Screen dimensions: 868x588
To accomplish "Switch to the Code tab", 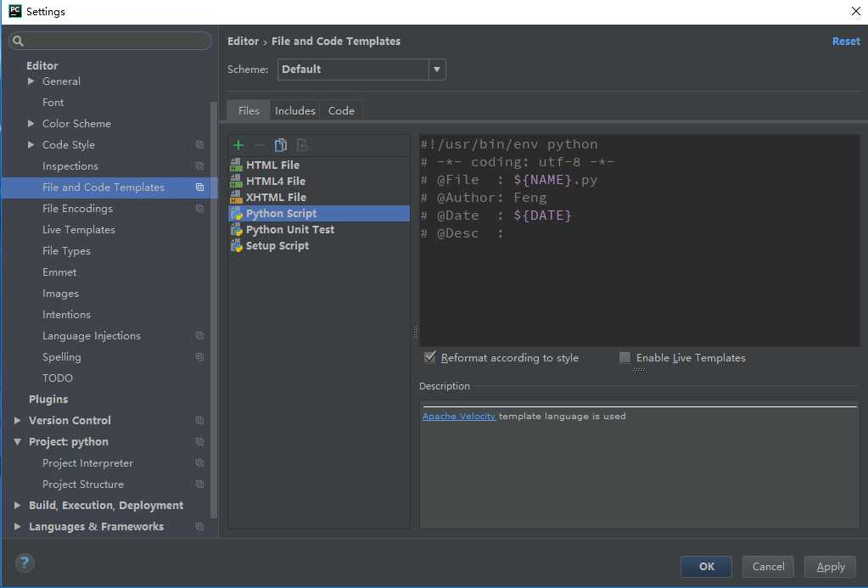I will (341, 110).
